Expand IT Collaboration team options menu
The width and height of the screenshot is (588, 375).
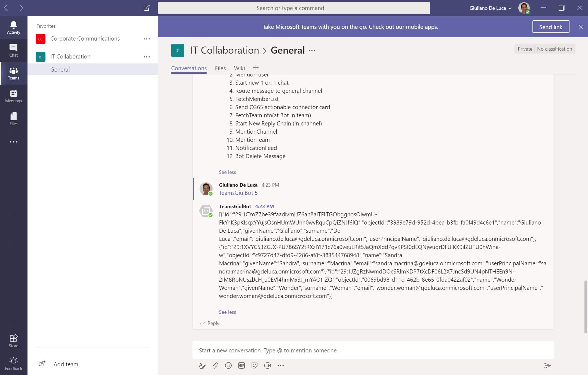(146, 56)
